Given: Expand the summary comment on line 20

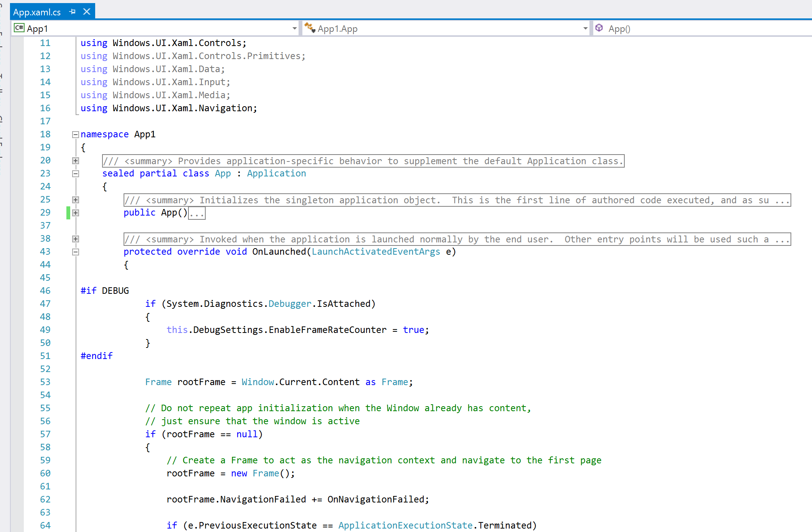Looking at the screenshot, I should tap(76, 161).
